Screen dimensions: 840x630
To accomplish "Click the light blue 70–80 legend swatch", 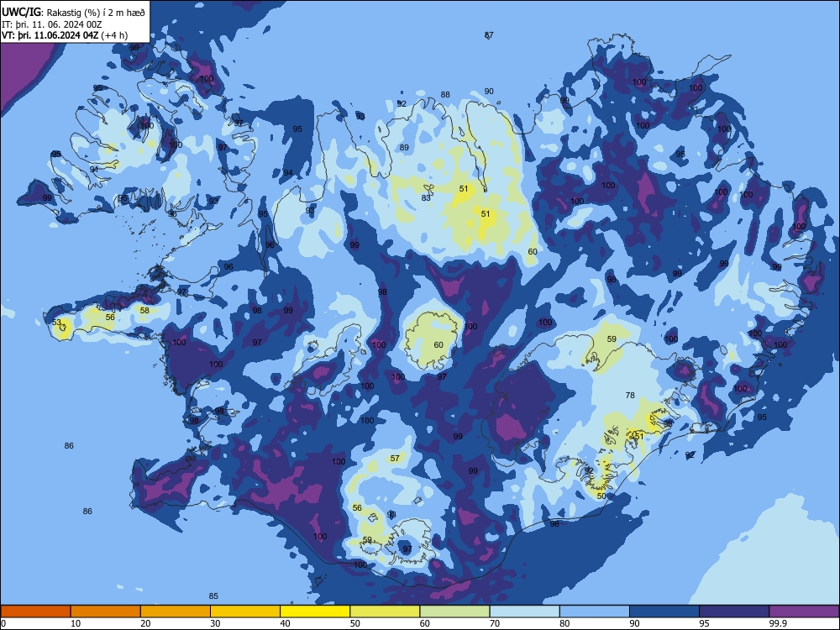I will [524, 612].
